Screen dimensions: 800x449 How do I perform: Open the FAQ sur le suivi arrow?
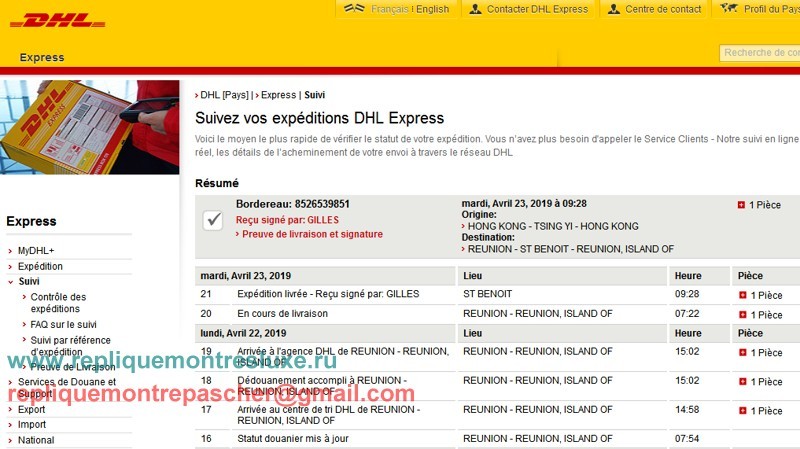point(24,324)
